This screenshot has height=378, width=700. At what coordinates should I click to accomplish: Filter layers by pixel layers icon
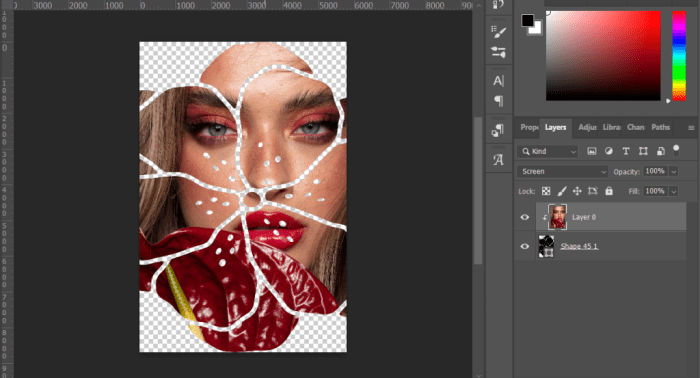592,151
